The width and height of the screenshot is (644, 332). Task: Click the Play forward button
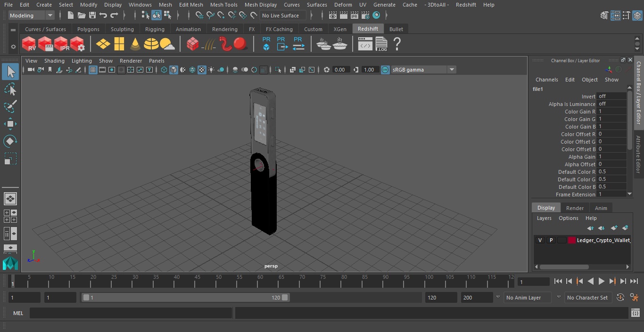[x=601, y=281]
